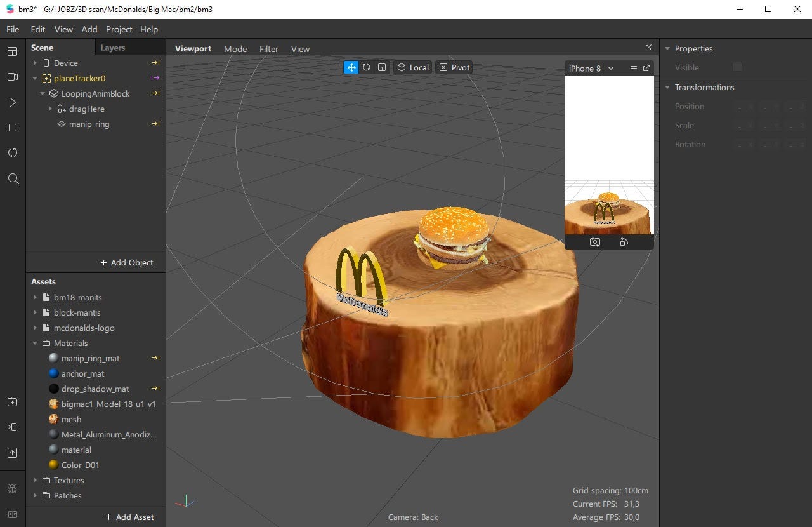Rotate the simulator device with the rotate icon
Viewport: 812px width, 527px height.
click(x=624, y=242)
